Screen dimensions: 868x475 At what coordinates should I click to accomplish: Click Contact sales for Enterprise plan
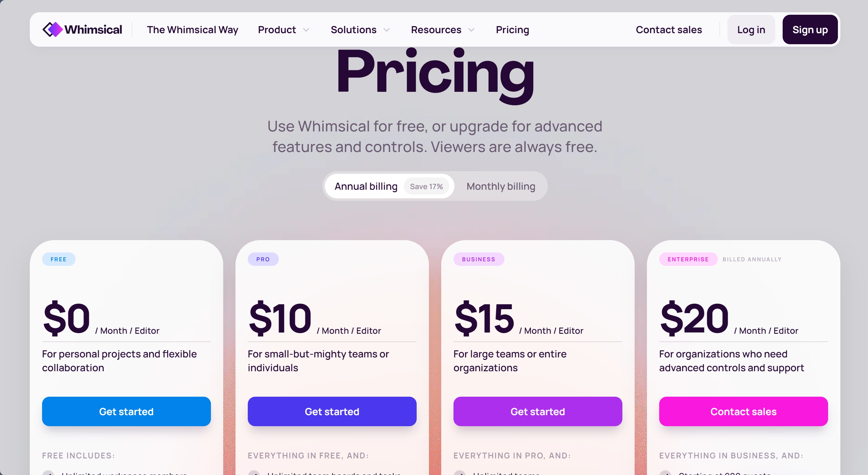click(x=743, y=411)
